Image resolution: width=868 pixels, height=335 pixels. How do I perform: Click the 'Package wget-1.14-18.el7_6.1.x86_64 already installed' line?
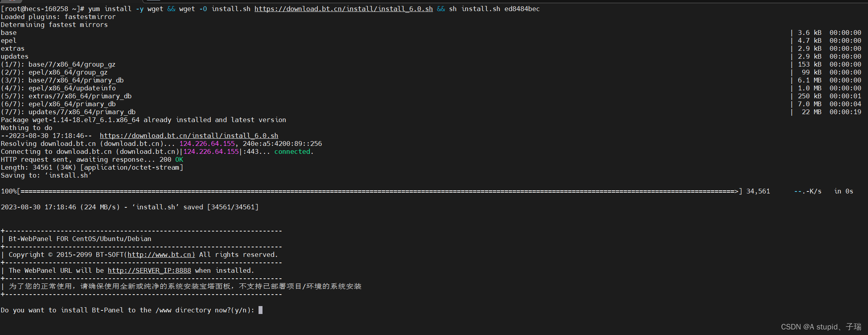(144, 120)
